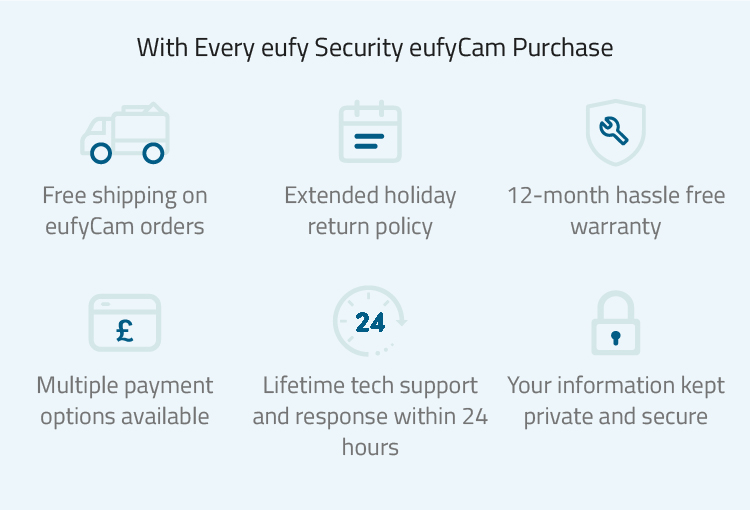Click "12-month hassle free warranty" text
750x510 pixels.
click(x=616, y=211)
